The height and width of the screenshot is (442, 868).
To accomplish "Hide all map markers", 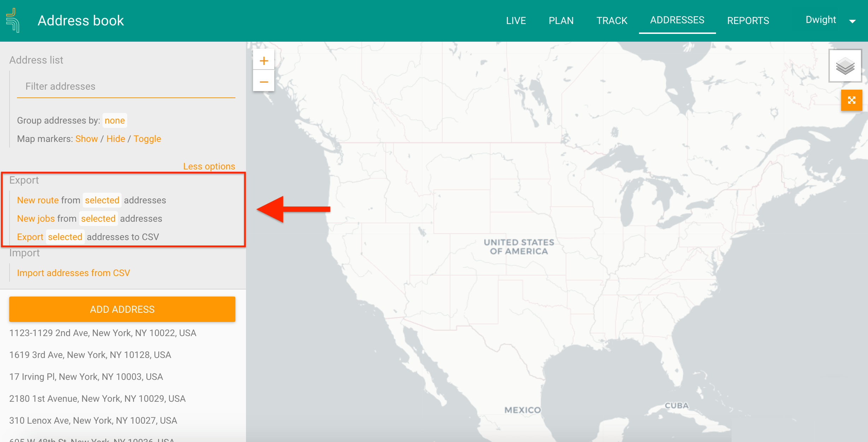I will (116, 138).
